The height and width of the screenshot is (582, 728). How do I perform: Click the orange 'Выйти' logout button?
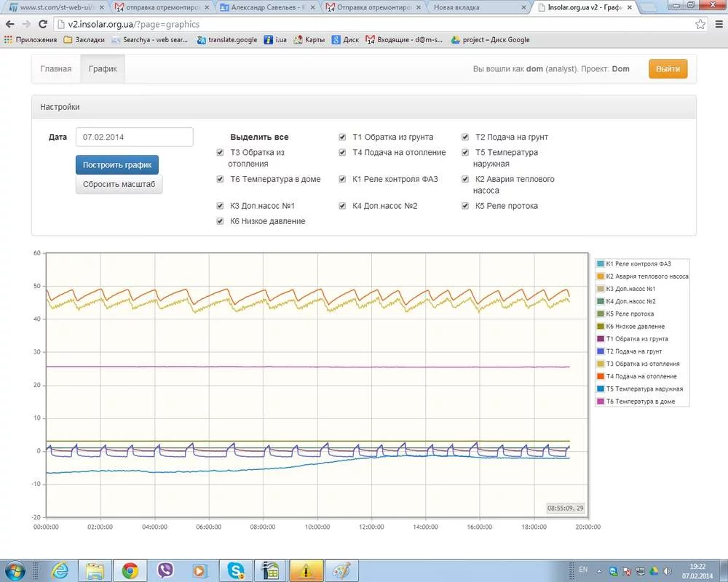[668, 69]
